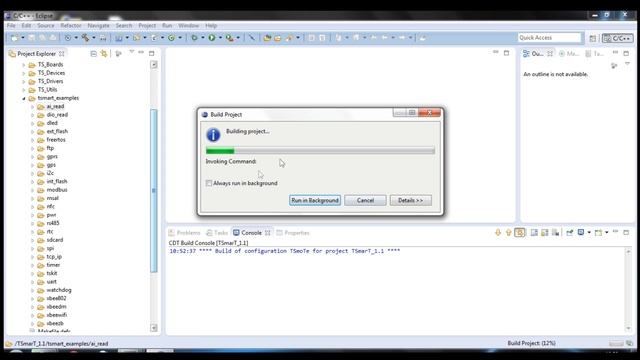Collapse the tsmart_examples folder

click(x=24, y=98)
